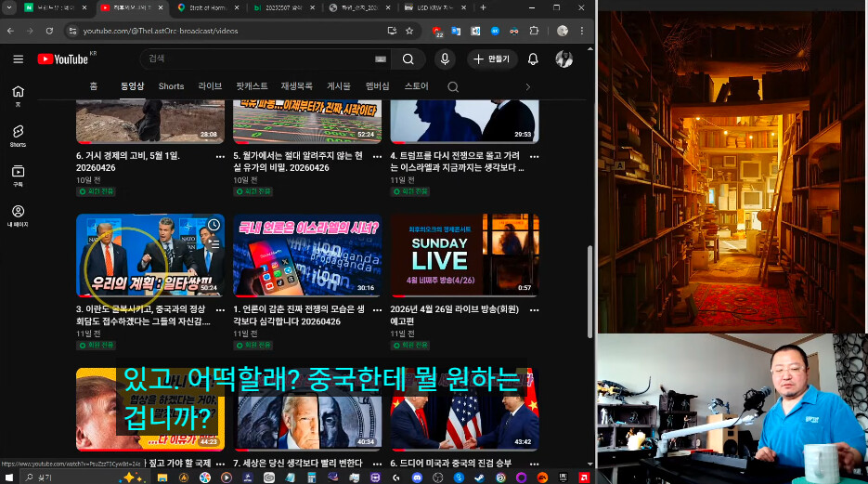Open the notifications bell
The image size is (868, 484).
click(533, 59)
